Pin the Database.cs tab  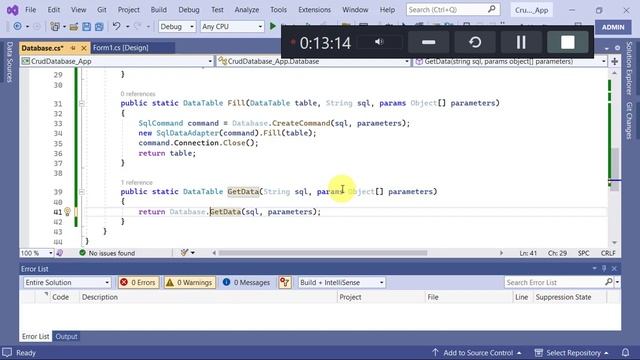(x=73, y=48)
